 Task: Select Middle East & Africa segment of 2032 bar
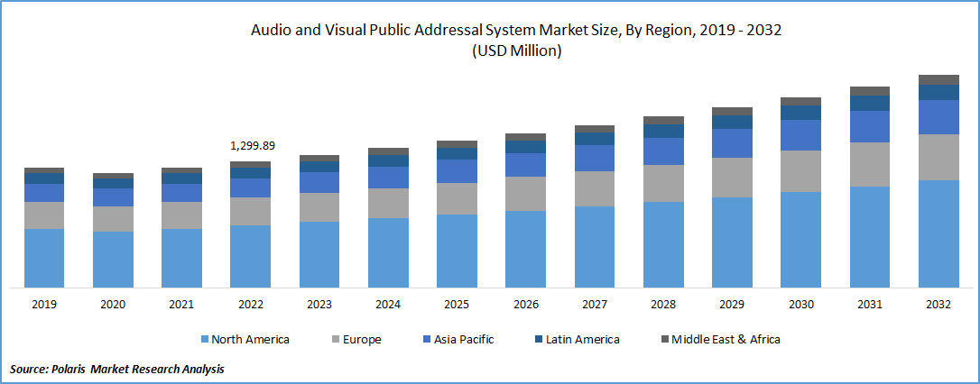(938, 80)
